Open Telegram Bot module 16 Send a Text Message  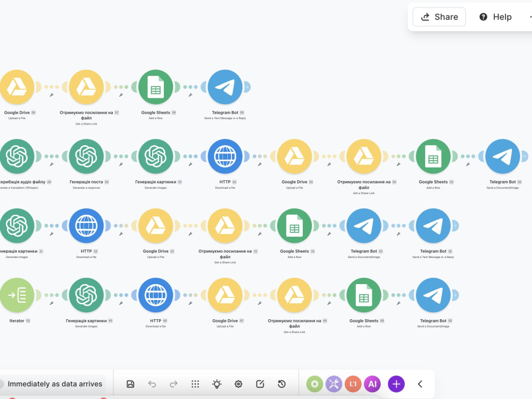point(433,226)
